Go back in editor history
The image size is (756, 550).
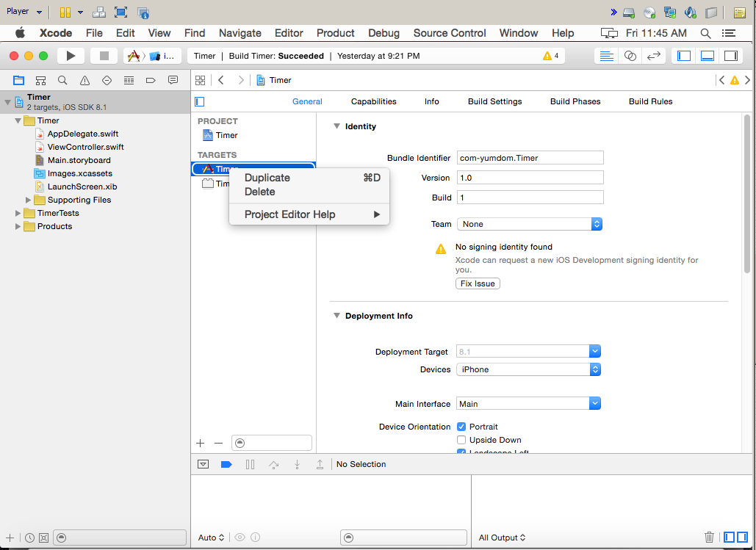[x=221, y=80]
